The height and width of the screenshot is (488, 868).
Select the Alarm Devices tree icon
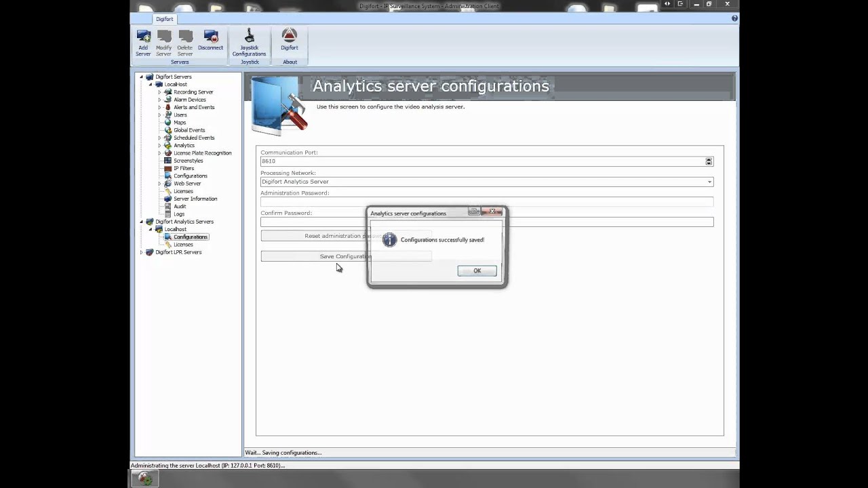point(167,100)
